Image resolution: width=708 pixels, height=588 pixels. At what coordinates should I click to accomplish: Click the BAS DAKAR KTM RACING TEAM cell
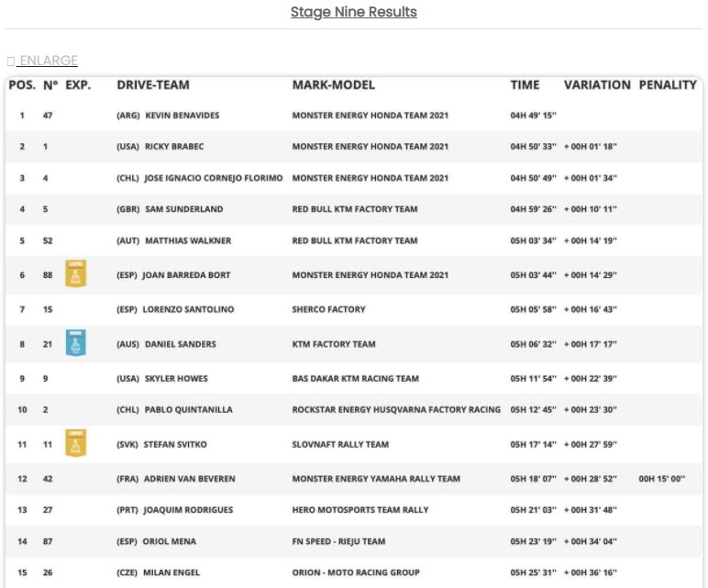(x=355, y=379)
